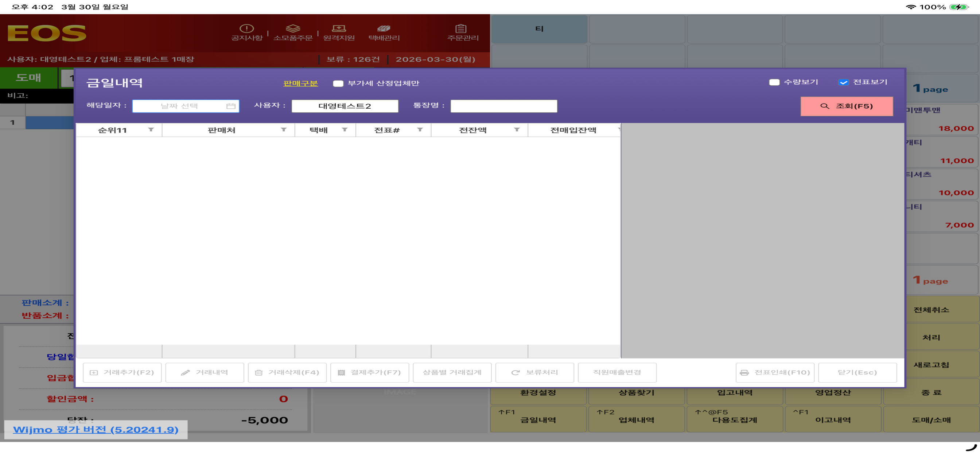Click the 결제추가(F7) button
980x453 pixels.
370,372
